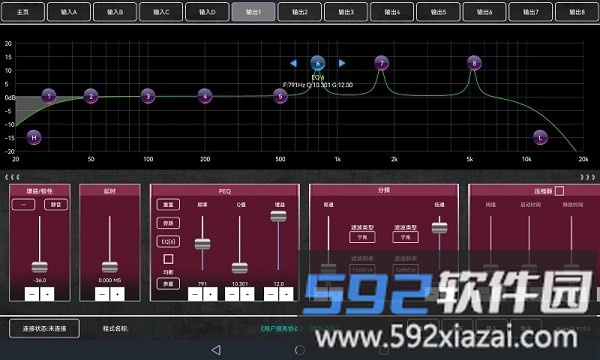The height and width of the screenshot is (360, 600).
Task: Click the PEQ frequency slider handle
Action: [202, 244]
